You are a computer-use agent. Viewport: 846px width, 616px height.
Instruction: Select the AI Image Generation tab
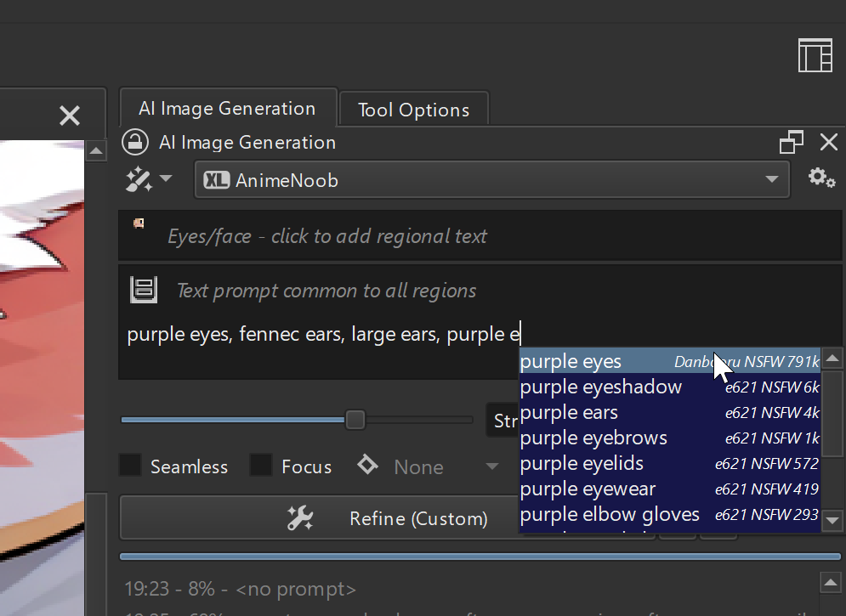(x=227, y=109)
